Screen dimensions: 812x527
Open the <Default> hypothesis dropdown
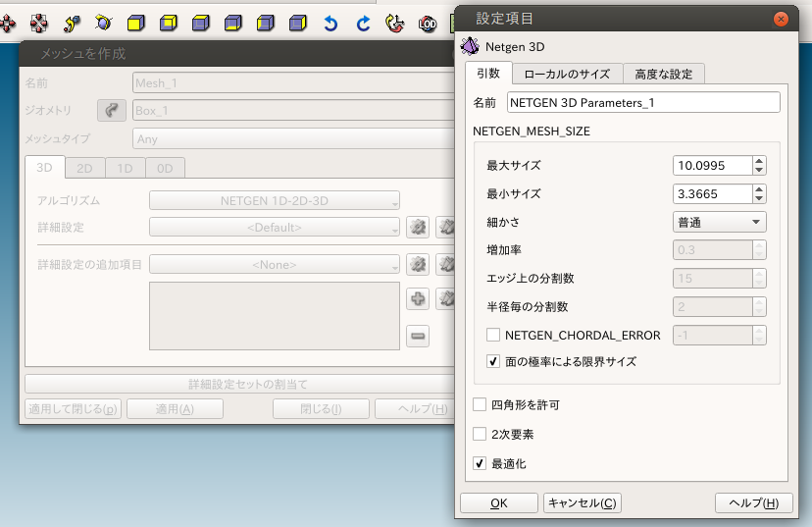[x=275, y=227]
